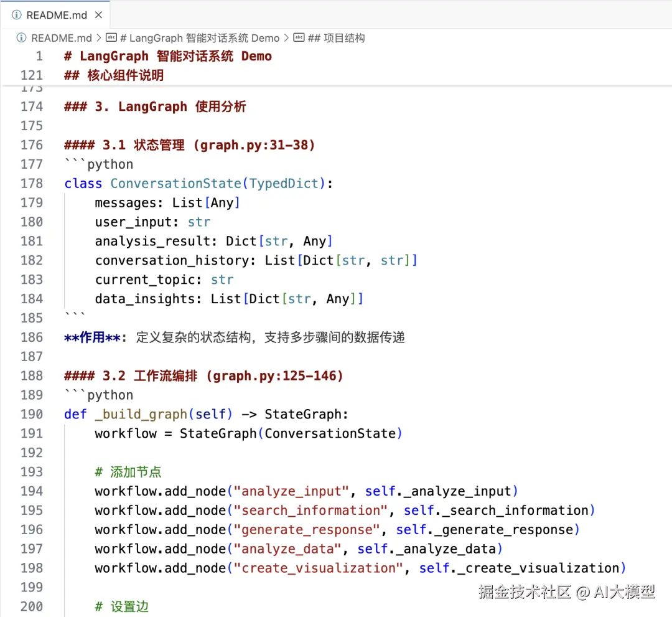Close the README.md tab
This screenshot has width=672, height=617.
(x=98, y=15)
